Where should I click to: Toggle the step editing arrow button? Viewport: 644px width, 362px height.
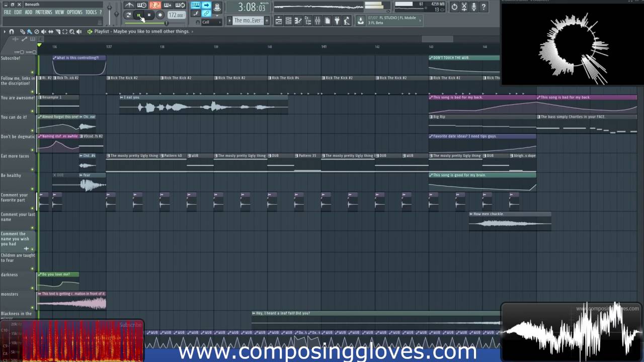206,5
